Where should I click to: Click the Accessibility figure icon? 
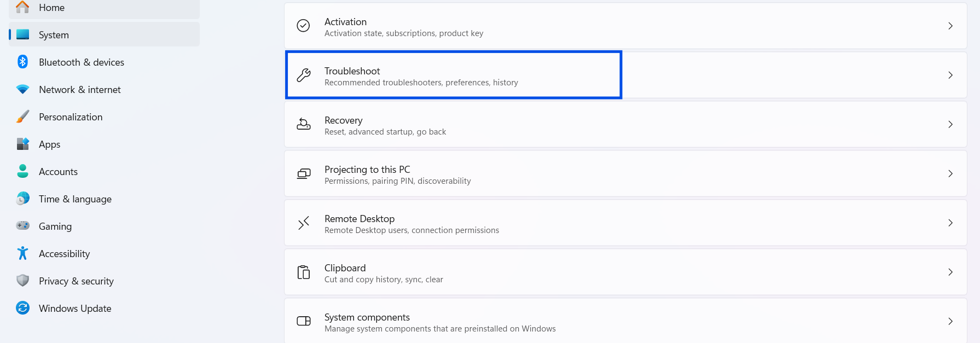pyautogui.click(x=22, y=253)
